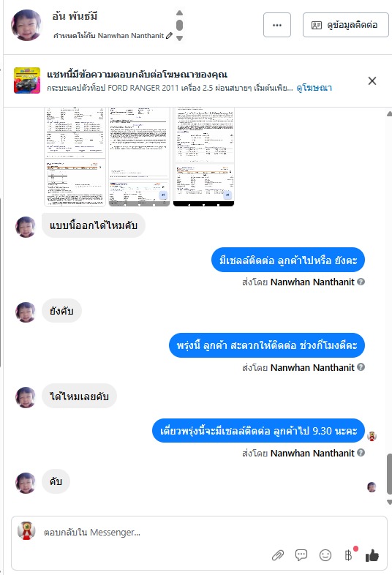Click the up arrow of header scroller
The width and height of the screenshot is (392, 575).
click(x=179, y=13)
